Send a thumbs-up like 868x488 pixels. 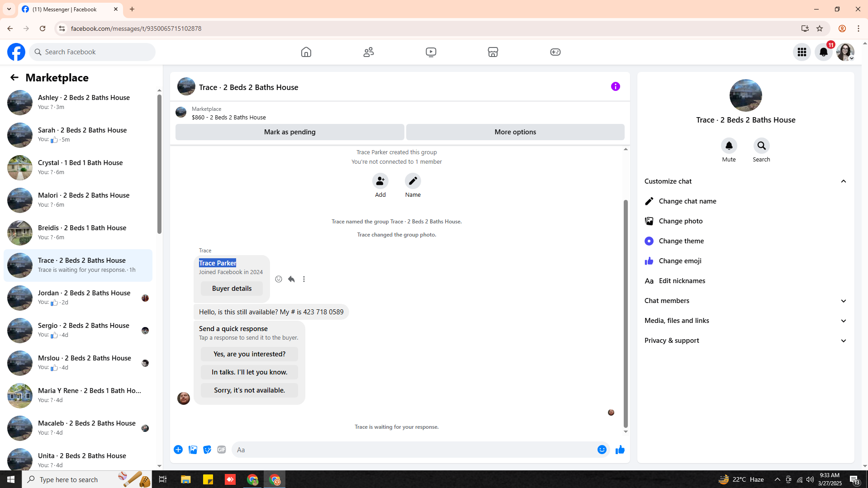tap(620, 450)
